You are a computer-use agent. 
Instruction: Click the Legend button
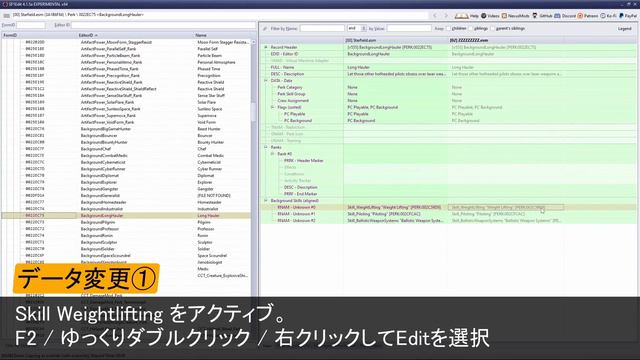[624, 29]
